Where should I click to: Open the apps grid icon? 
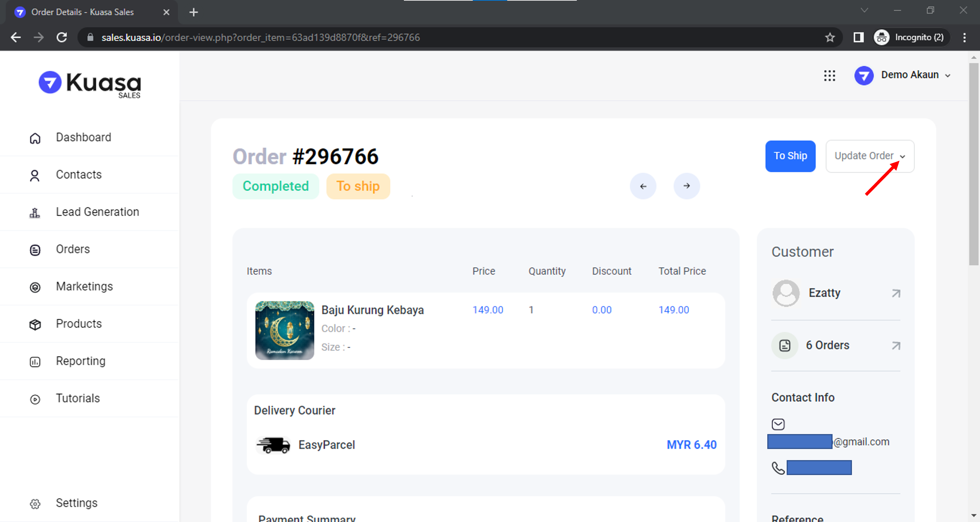point(829,75)
